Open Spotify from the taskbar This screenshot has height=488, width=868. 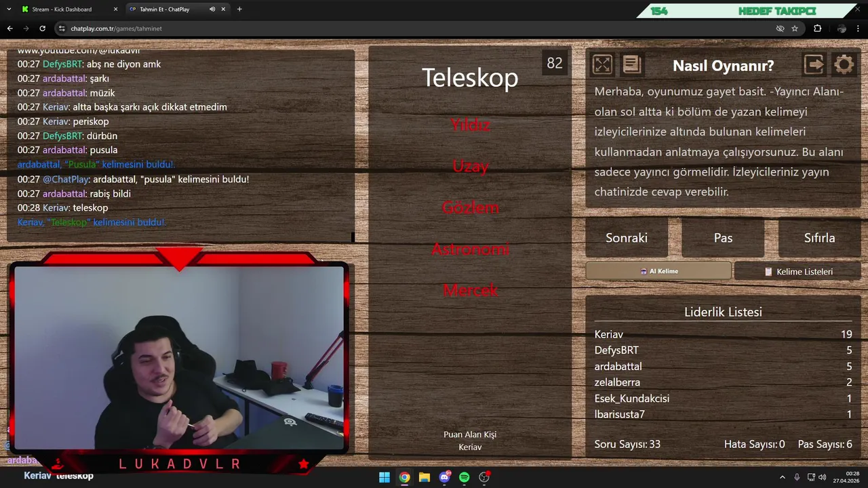[465, 477]
